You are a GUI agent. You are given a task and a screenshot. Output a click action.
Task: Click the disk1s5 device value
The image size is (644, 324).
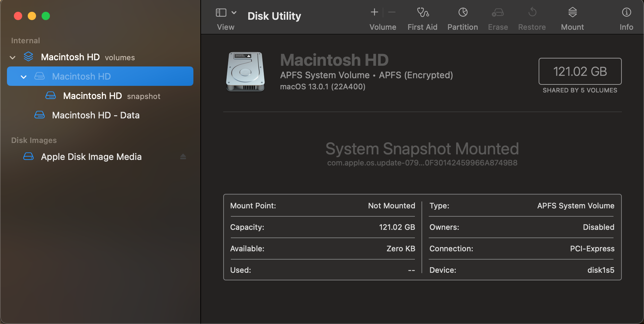tap(601, 270)
